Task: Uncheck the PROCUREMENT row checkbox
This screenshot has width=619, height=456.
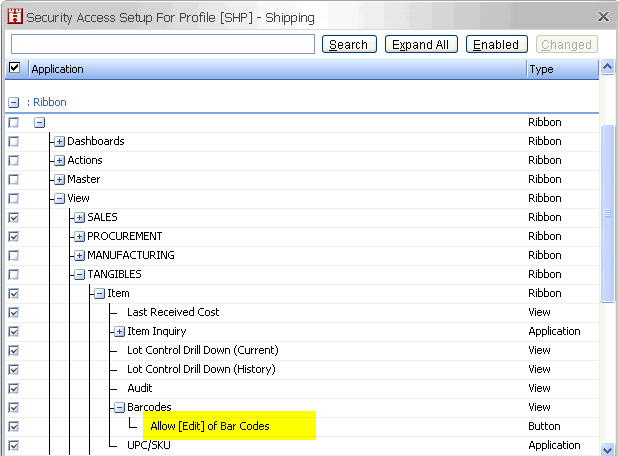Action: tap(14, 237)
